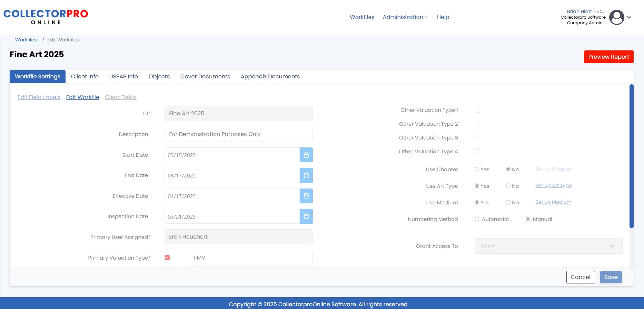Select Yes for Use Art Type

[x=477, y=186]
